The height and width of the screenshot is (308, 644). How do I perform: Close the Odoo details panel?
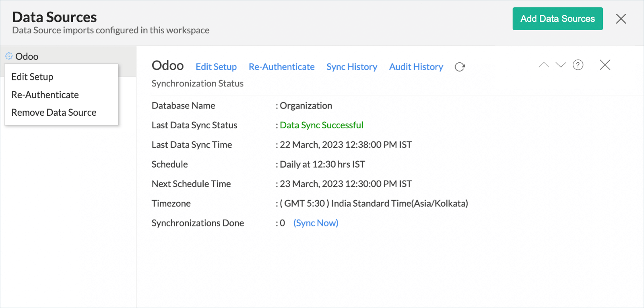coord(605,65)
